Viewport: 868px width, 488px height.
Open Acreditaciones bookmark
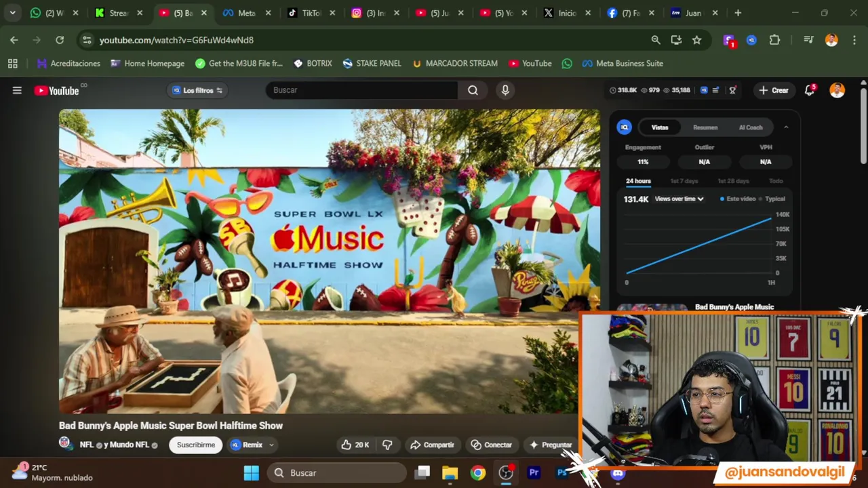[x=68, y=63]
